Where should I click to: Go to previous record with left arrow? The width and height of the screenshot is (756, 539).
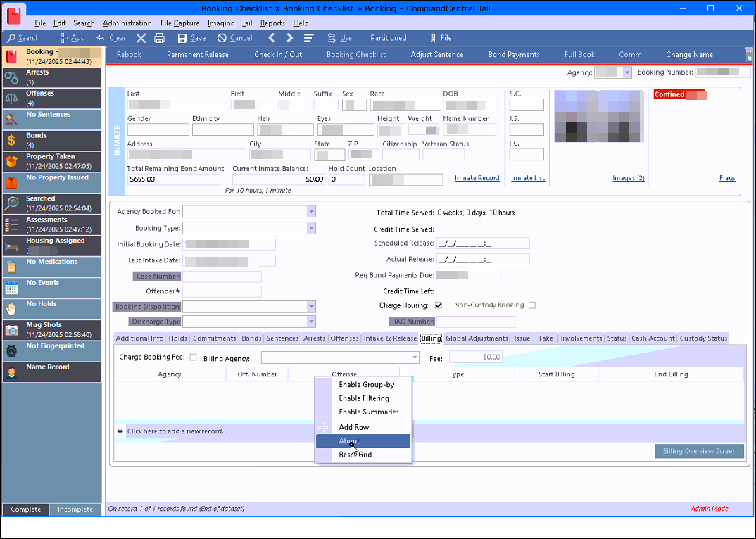[x=272, y=37]
